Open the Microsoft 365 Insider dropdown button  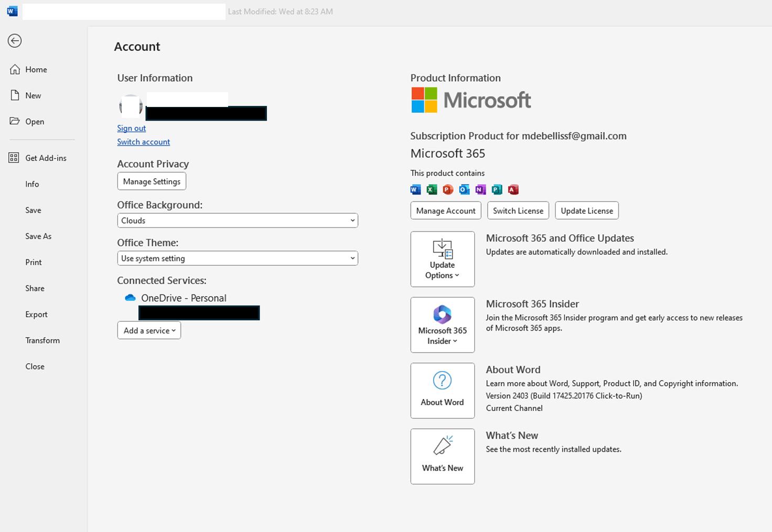coord(443,325)
